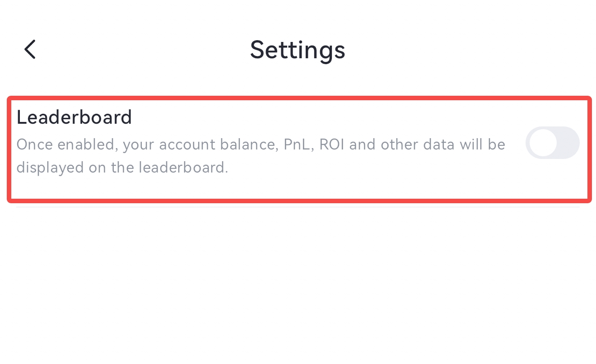The image size is (596, 364).
Task: Click the Settings page title
Action: [298, 50]
